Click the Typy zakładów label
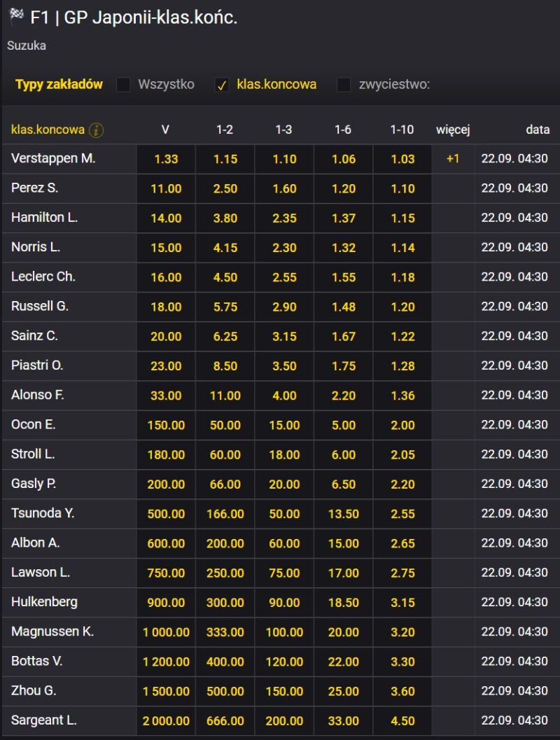The image size is (560, 740). pyautogui.click(x=59, y=85)
